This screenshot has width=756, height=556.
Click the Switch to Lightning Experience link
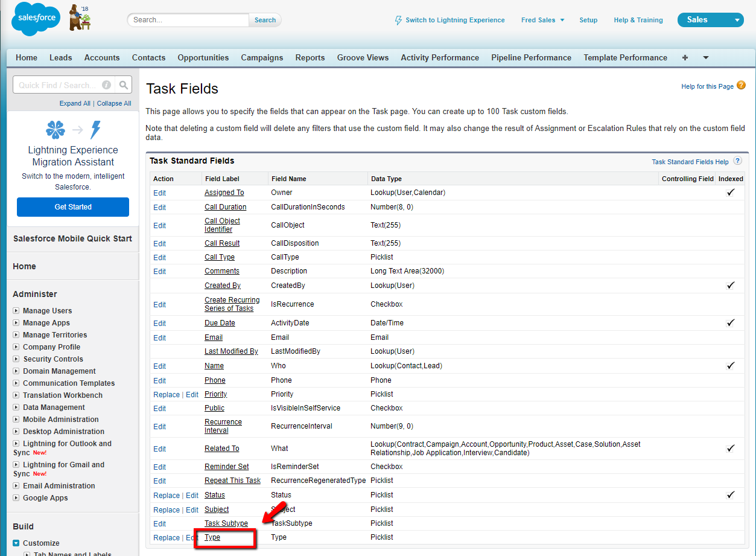click(455, 20)
